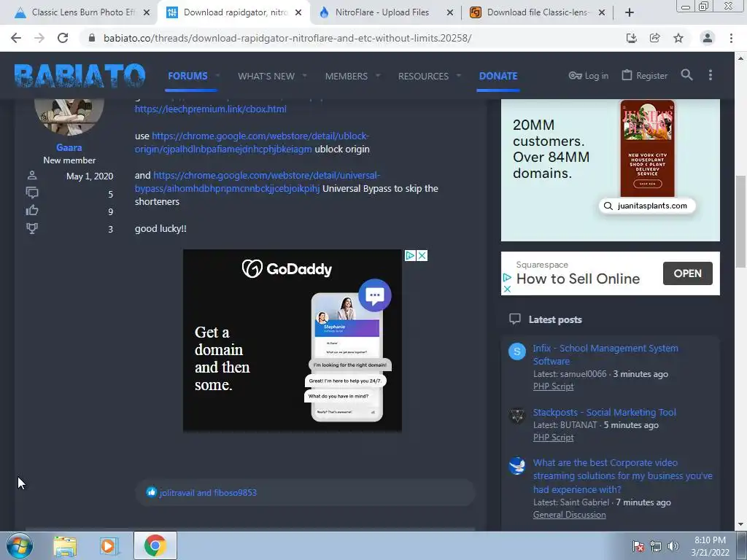Expand the Forums dropdown arrow
The image size is (747, 560).
click(217, 76)
